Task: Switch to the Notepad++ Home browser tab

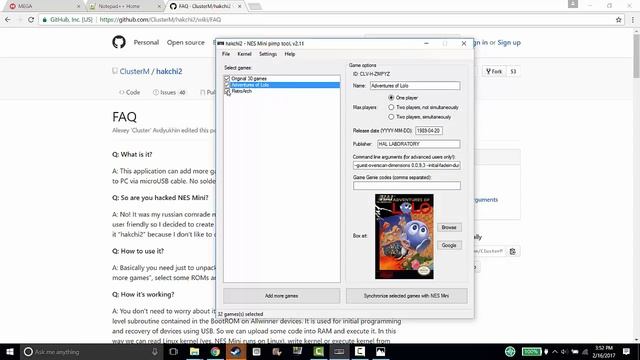Action: click(x=124, y=6)
